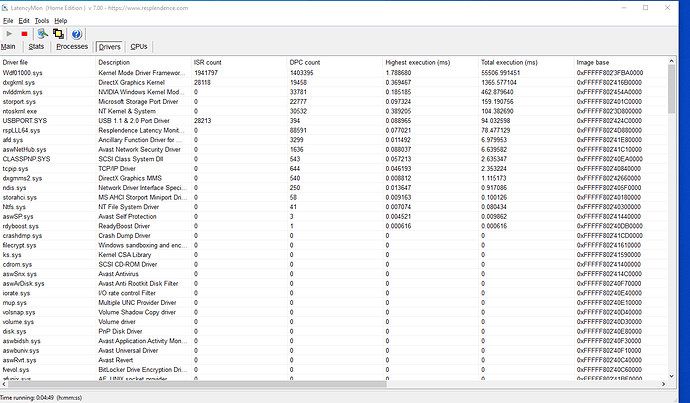The height and width of the screenshot is (403, 690).
Task: Select the aswSP.sys driver row
Action: coord(334,216)
